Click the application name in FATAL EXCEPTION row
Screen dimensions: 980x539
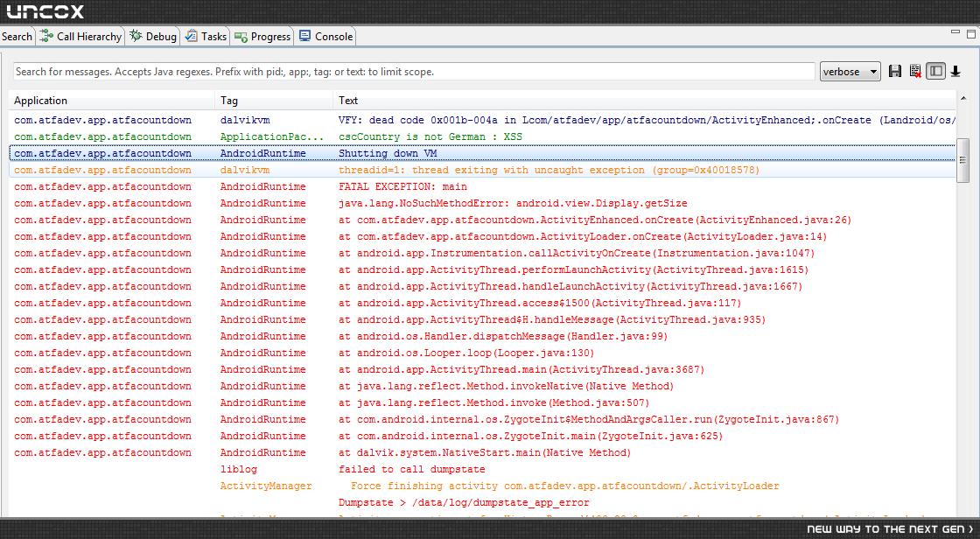(x=102, y=186)
